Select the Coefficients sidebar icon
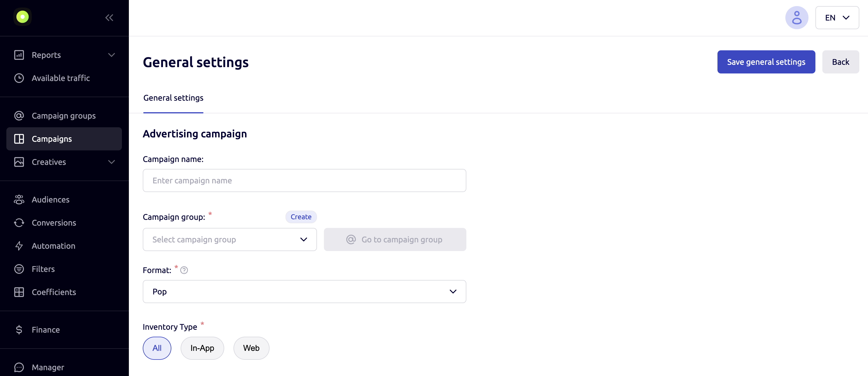 pos(19,292)
